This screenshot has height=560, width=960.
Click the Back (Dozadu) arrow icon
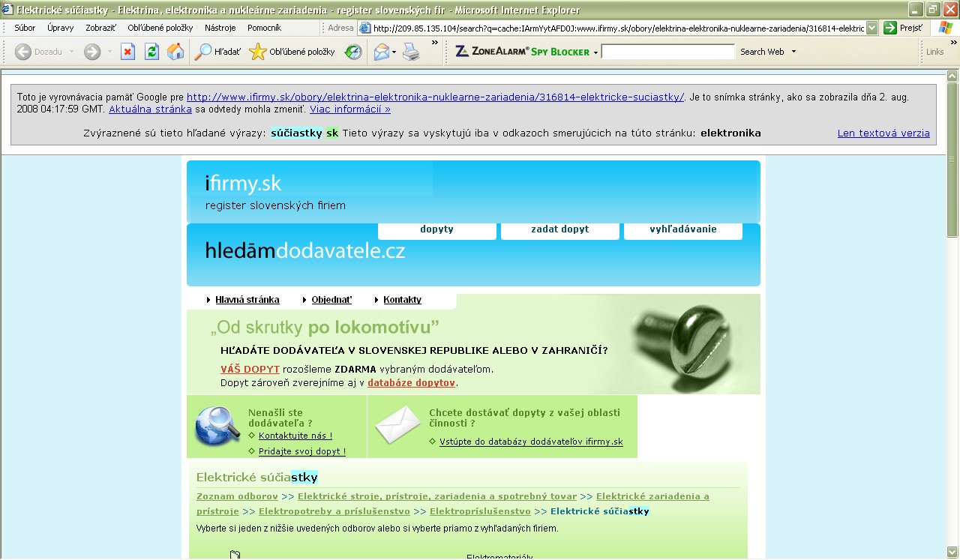click(22, 52)
